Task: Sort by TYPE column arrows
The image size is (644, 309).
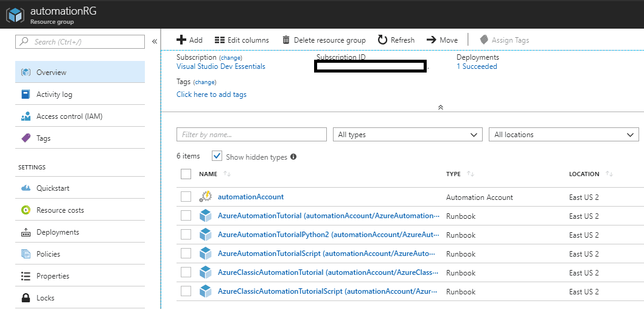Action: pyautogui.click(x=471, y=174)
